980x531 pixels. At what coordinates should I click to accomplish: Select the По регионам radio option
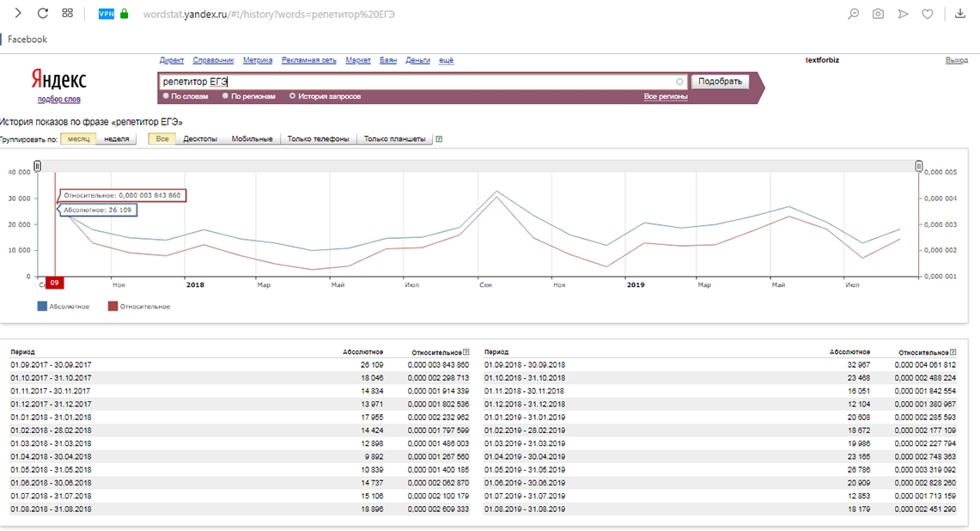pyautogui.click(x=225, y=95)
